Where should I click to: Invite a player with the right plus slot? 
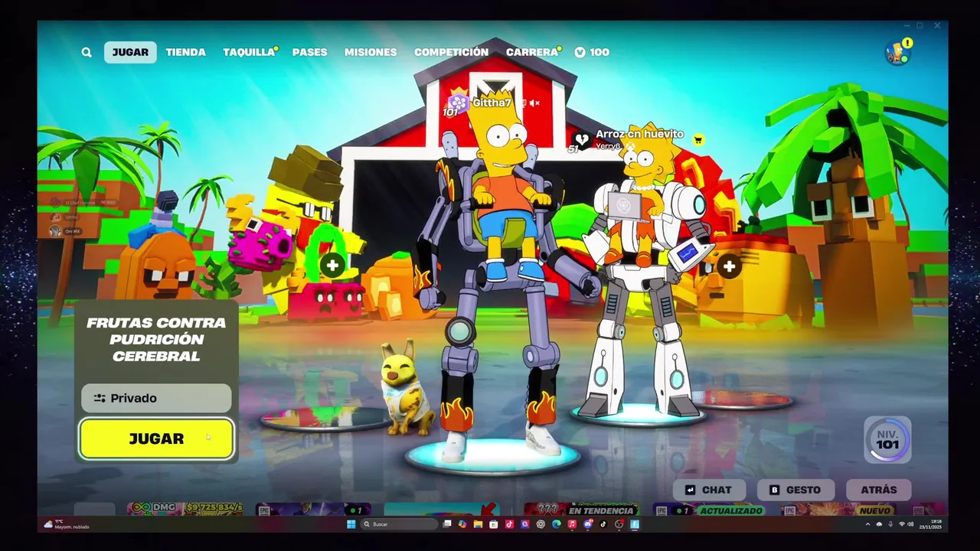pyautogui.click(x=729, y=266)
